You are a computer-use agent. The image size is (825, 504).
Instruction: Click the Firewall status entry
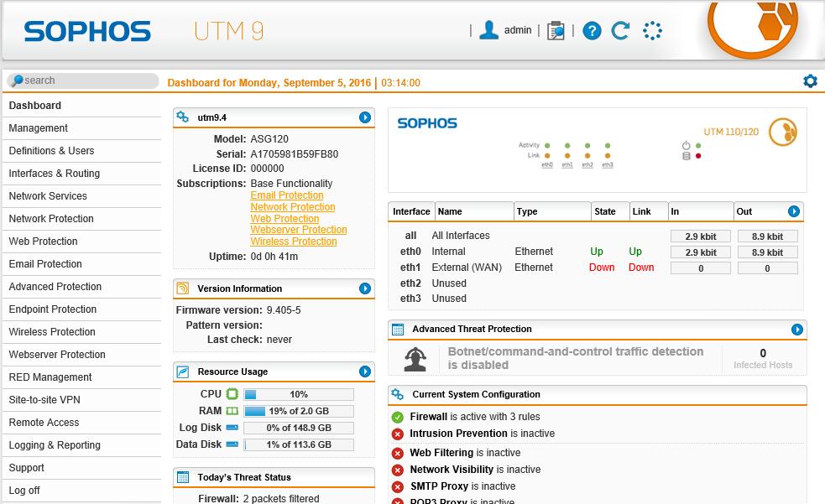click(474, 417)
